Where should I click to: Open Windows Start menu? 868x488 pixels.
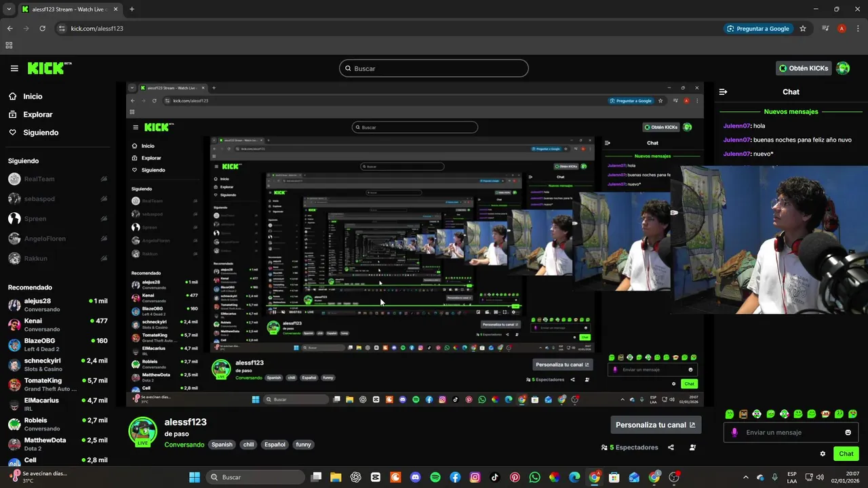tap(195, 477)
